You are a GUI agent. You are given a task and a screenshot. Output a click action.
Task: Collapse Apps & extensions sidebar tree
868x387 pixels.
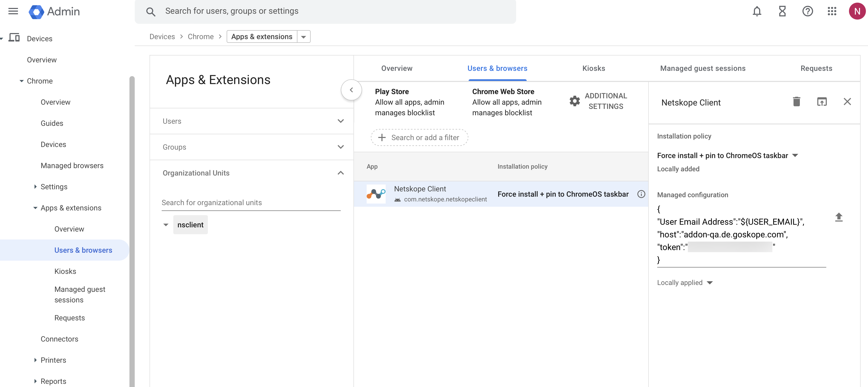tap(35, 208)
